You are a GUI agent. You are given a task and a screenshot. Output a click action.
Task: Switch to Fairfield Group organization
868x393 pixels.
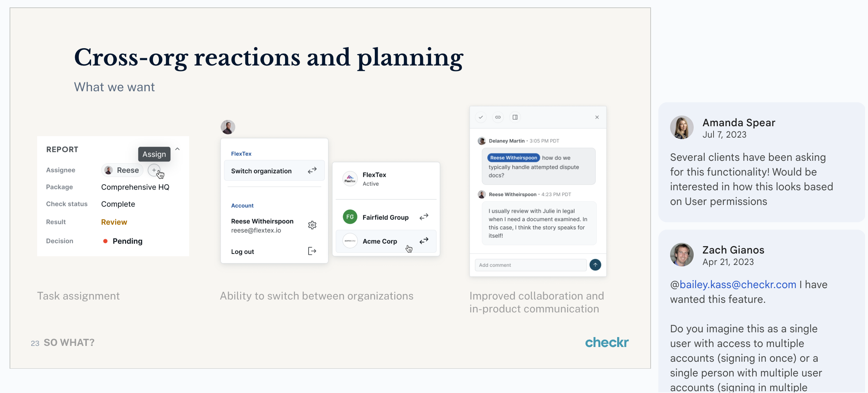pyautogui.click(x=386, y=217)
